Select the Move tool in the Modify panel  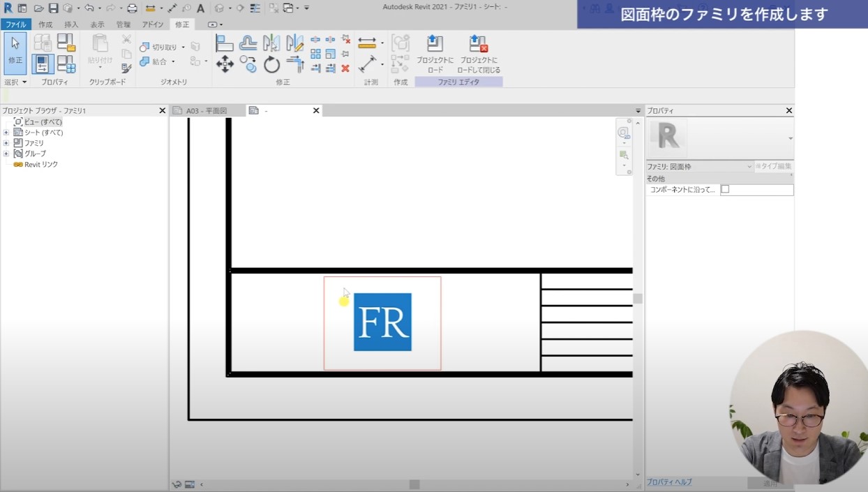(225, 65)
